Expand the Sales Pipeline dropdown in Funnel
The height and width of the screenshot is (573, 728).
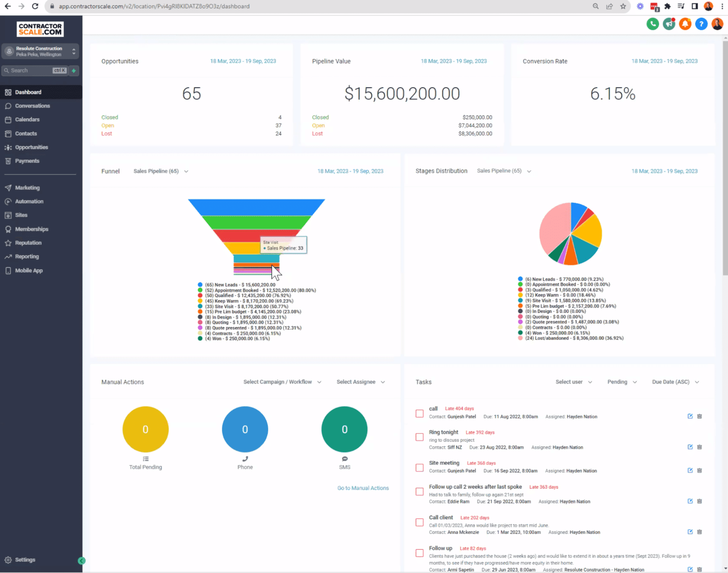tap(160, 171)
